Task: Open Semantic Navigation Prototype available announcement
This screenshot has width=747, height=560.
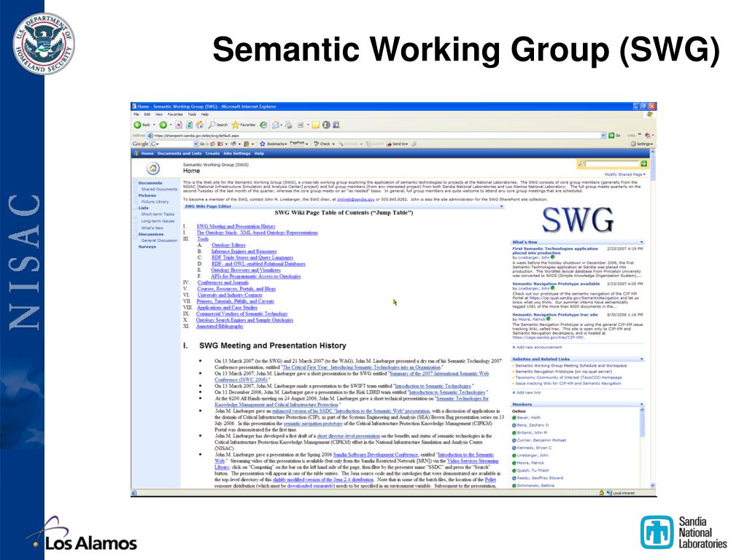Action: pyautogui.click(x=556, y=284)
